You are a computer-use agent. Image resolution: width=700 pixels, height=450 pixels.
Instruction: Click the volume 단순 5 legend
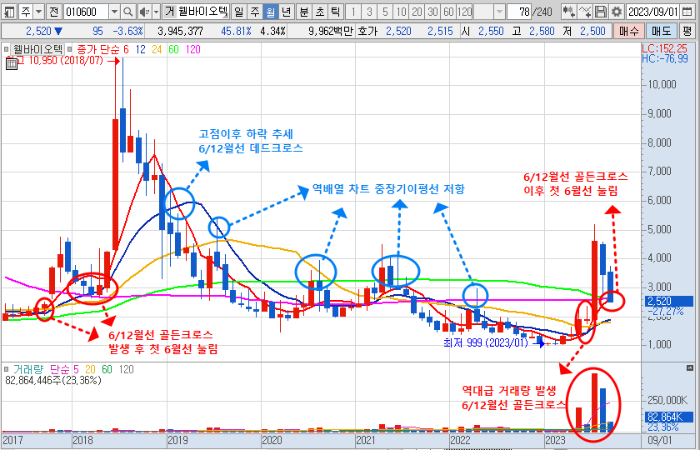64,369
